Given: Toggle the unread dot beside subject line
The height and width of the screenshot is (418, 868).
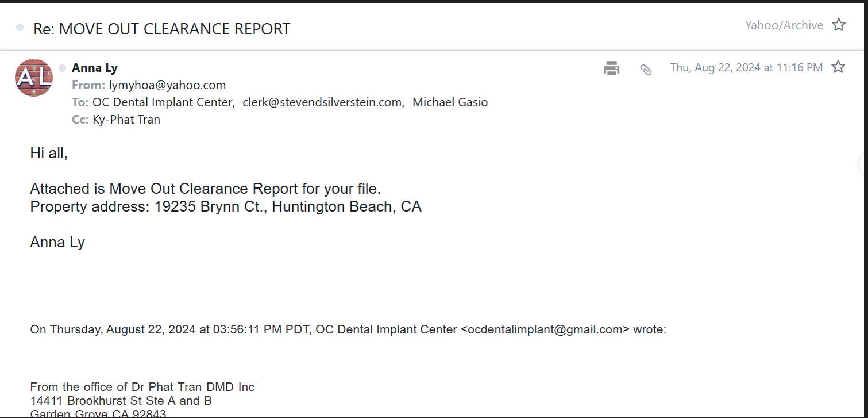Looking at the screenshot, I should pos(20,28).
